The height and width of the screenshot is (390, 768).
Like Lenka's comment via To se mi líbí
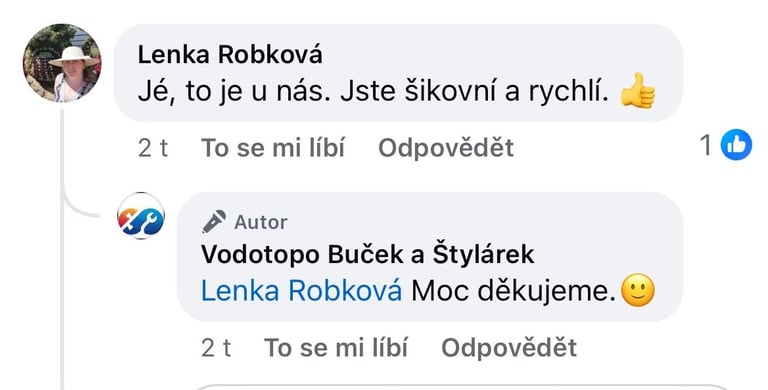coord(273,147)
